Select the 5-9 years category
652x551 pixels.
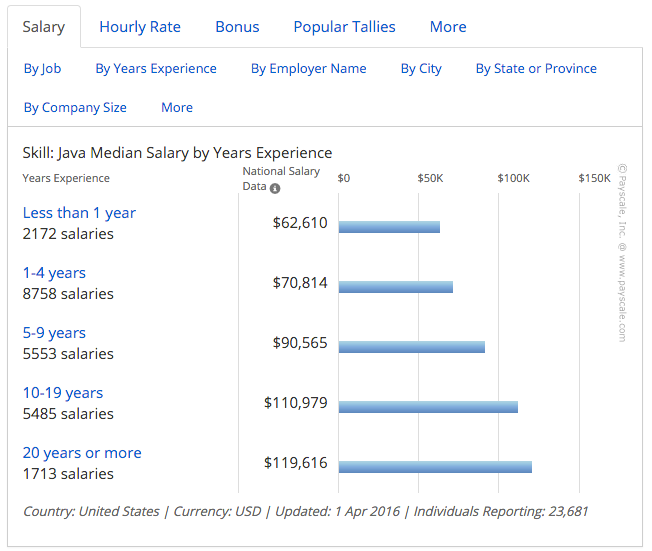(54, 333)
